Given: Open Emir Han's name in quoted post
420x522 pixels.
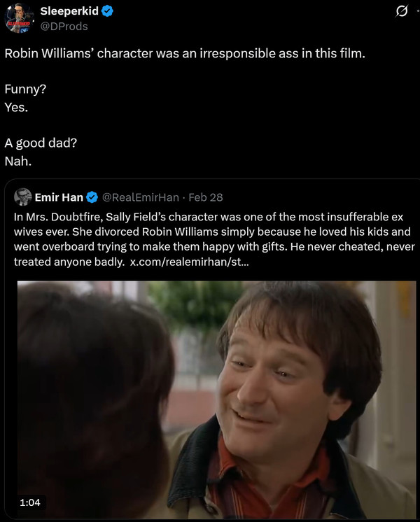Looking at the screenshot, I should 59,197.
